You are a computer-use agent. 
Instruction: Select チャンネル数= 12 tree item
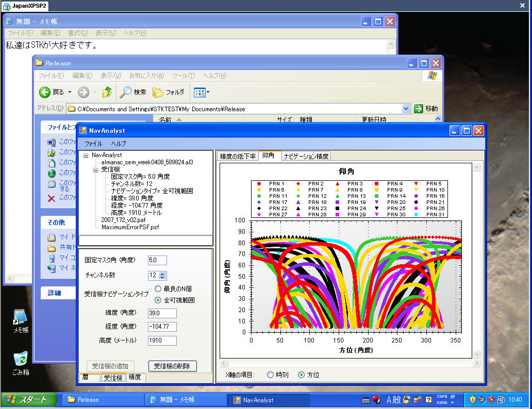point(131,184)
